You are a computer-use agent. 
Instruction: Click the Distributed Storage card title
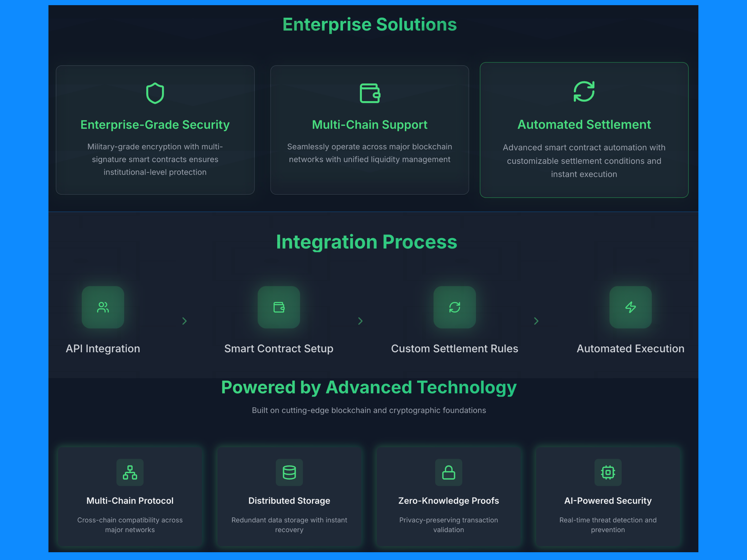[x=290, y=501]
